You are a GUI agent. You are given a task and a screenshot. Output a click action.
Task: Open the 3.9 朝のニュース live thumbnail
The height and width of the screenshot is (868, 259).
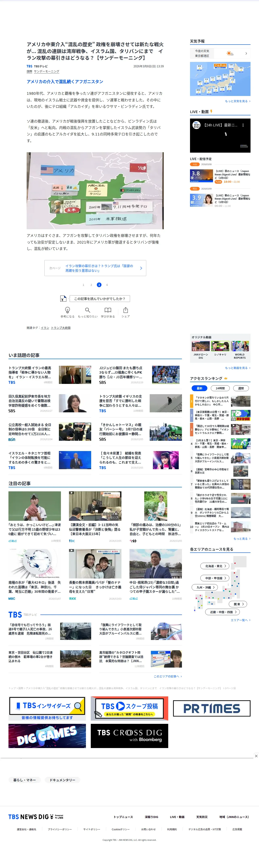[x=201, y=200]
